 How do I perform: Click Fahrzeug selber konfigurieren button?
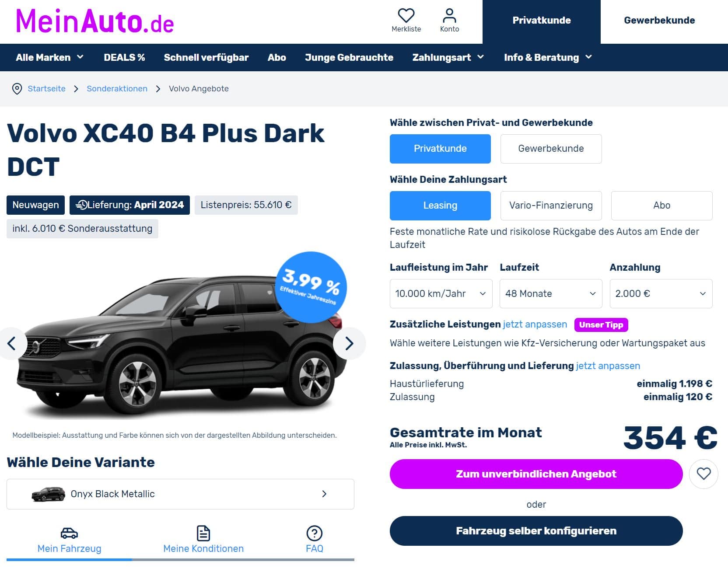click(x=536, y=531)
